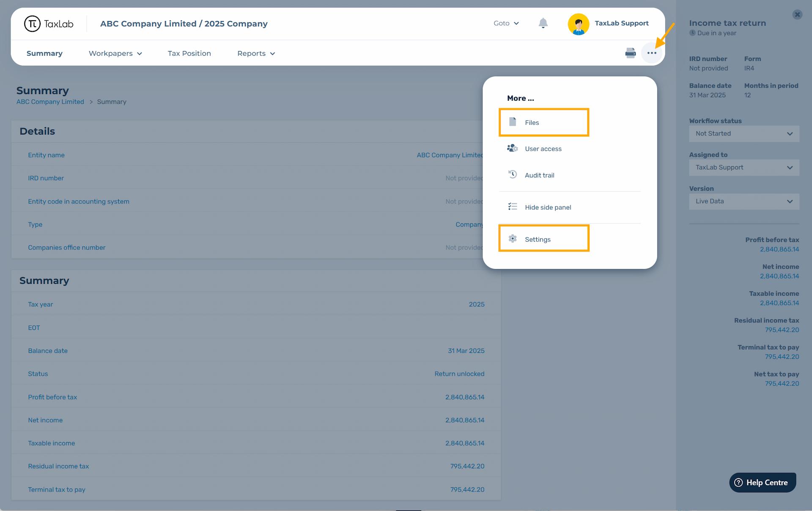
Task: Expand the Goto dropdown
Action: (x=506, y=23)
